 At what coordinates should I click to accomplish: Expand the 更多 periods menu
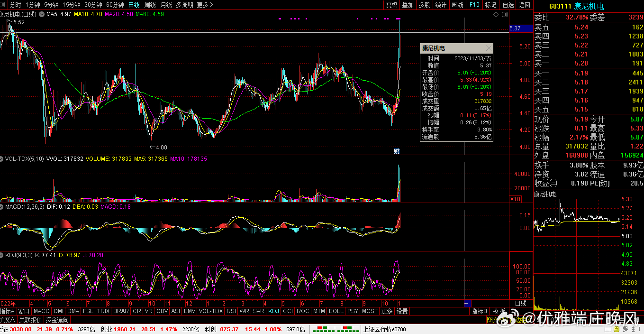(205, 5)
